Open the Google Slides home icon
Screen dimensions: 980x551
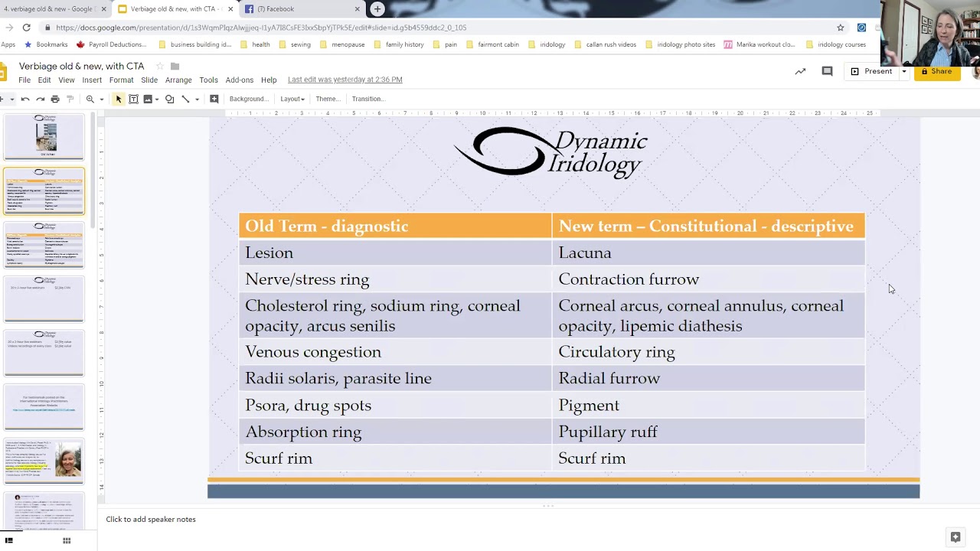coord(3,73)
